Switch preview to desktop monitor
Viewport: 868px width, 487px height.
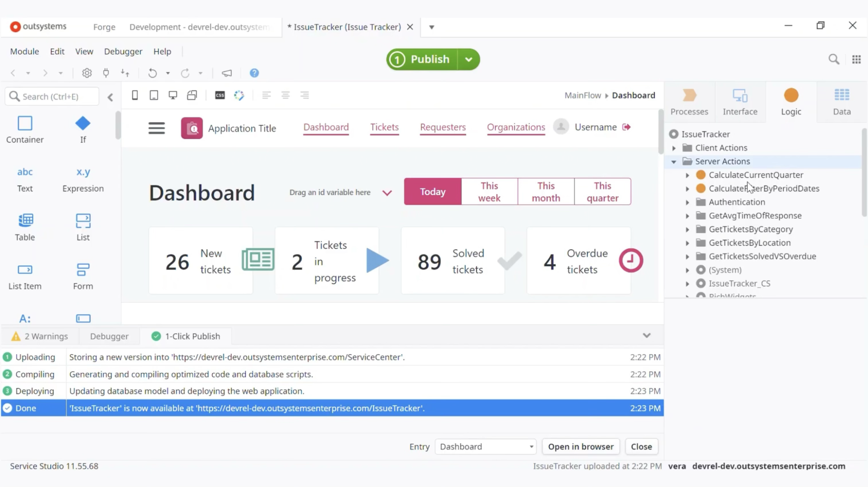tap(173, 95)
